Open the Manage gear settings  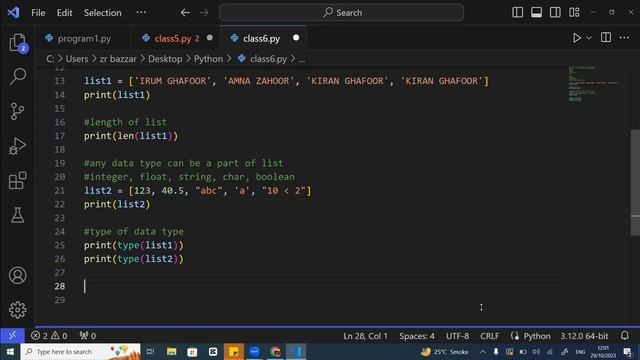(18, 310)
